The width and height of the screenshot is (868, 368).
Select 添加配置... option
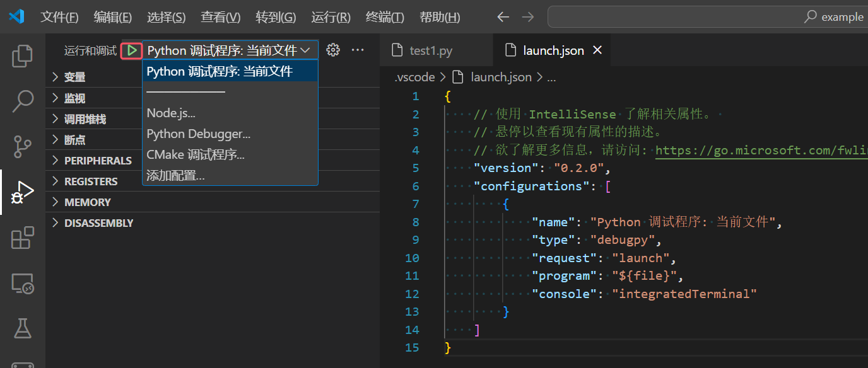(230, 176)
